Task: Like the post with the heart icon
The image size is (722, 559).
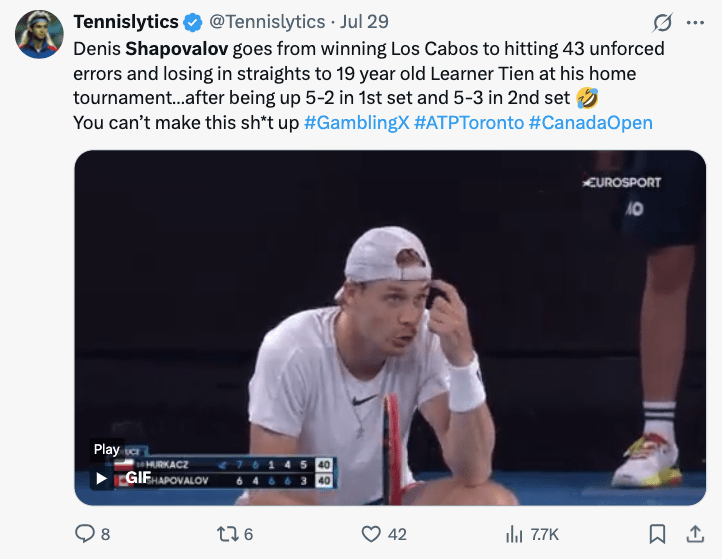Action: coord(372,534)
